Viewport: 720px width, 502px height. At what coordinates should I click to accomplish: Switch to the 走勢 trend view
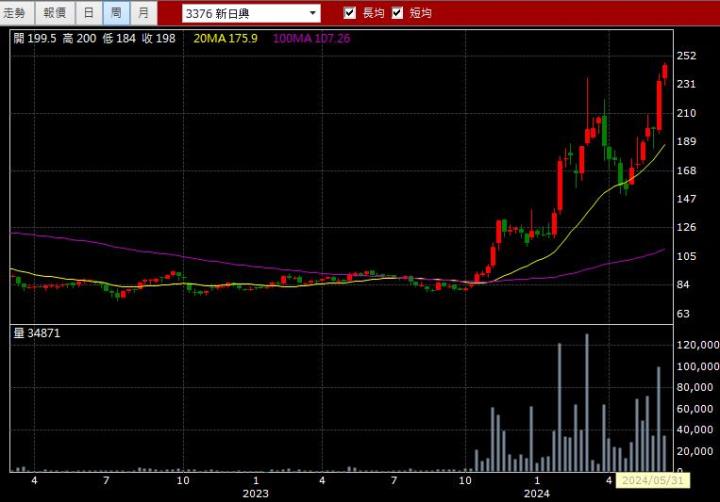18,13
